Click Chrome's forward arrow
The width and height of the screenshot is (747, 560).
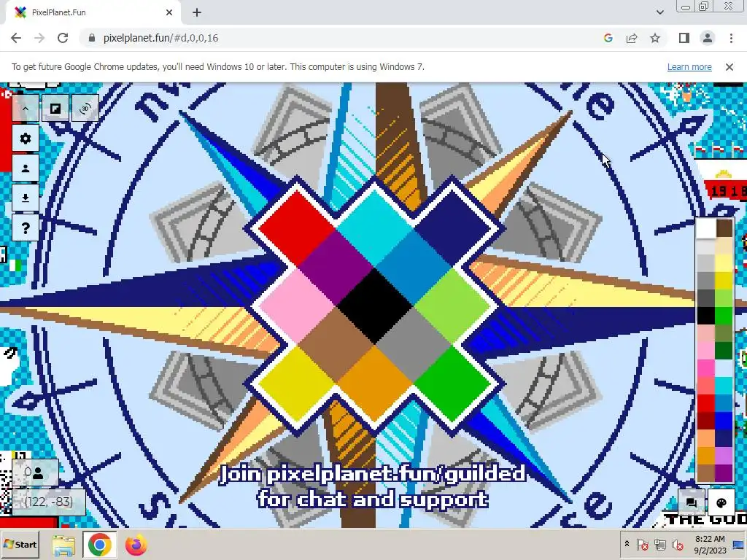click(x=39, y=38)
